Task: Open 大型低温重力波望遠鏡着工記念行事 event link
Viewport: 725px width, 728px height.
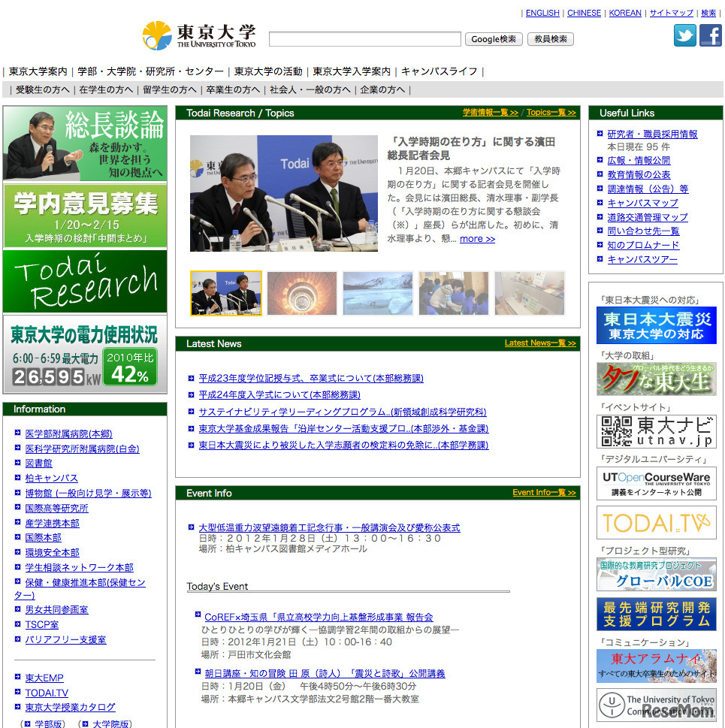Action: [330, 528]
